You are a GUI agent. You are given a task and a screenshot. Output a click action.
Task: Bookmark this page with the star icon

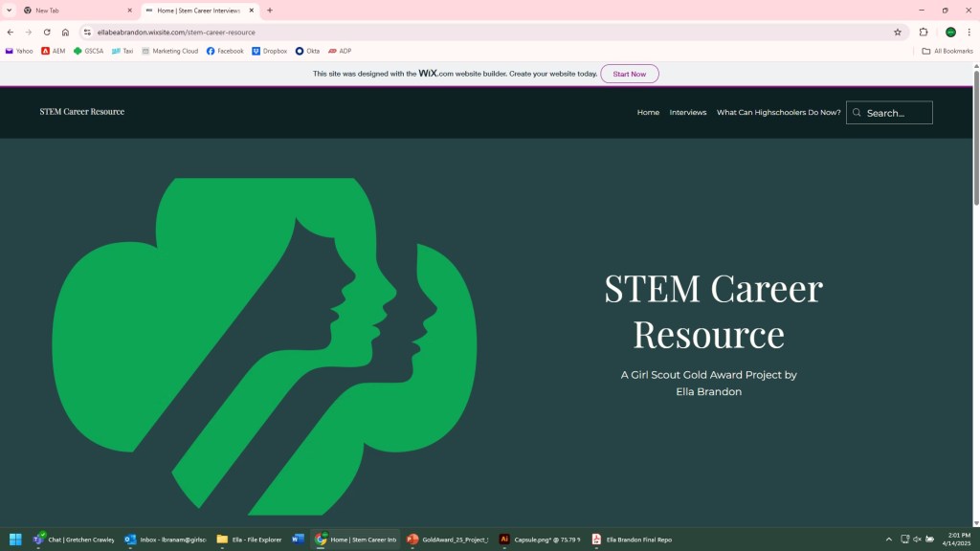[898, 32]
